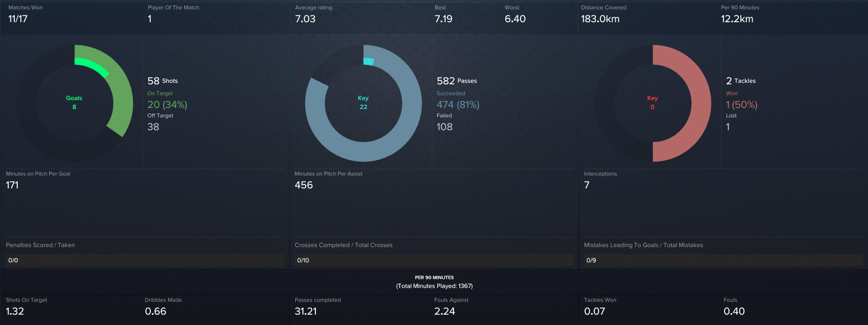868x325 pixels.
Task: Click the PER 90 MINUTES section heading
Action: [x=434, y=278]
